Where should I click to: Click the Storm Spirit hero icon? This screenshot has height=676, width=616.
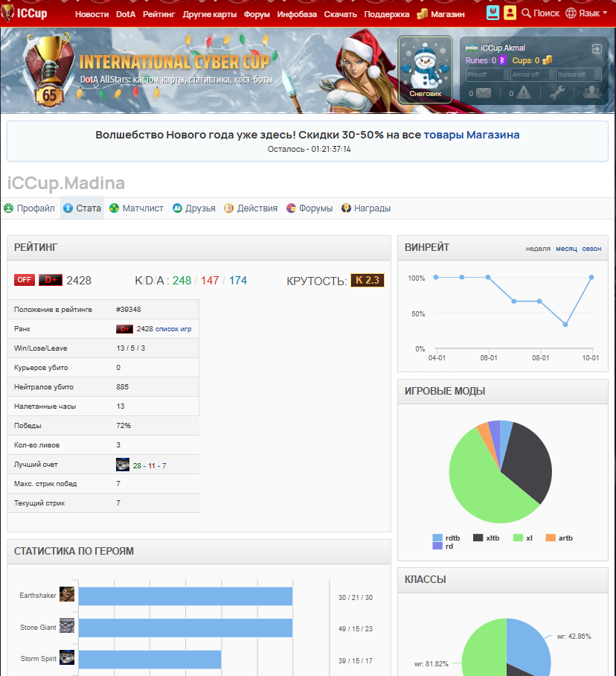pyautogui.click(x=67, y=657)
